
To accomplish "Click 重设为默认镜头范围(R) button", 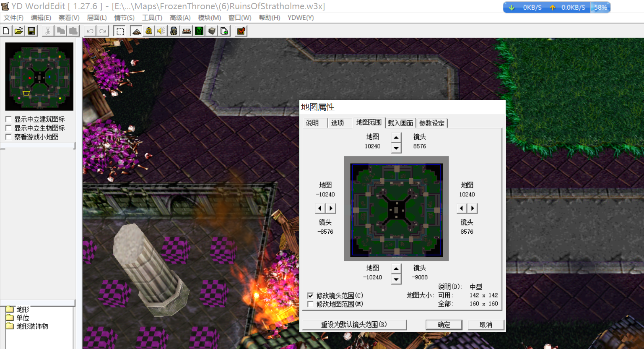I will (x=354, y=325).
